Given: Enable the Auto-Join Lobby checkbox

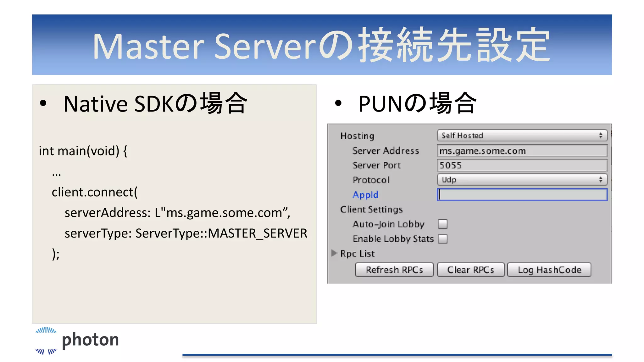Looking at the screenshot, I should pos(442,224).
